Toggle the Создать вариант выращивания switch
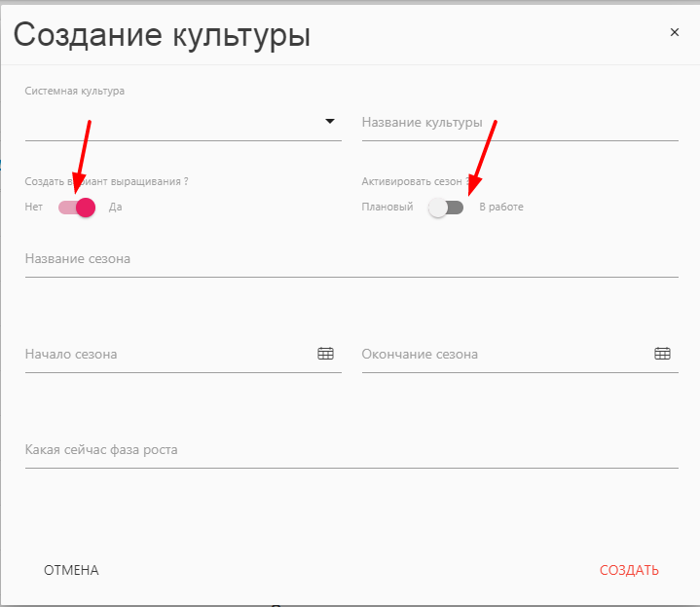Viewport: 700px width, 607px height. 77,207
